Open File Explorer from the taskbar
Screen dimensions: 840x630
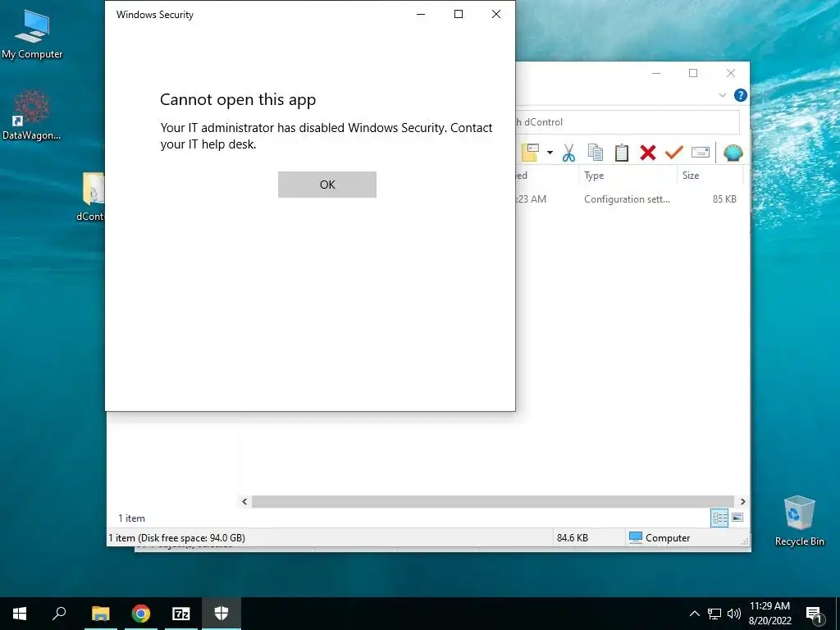tap(100, 614)
